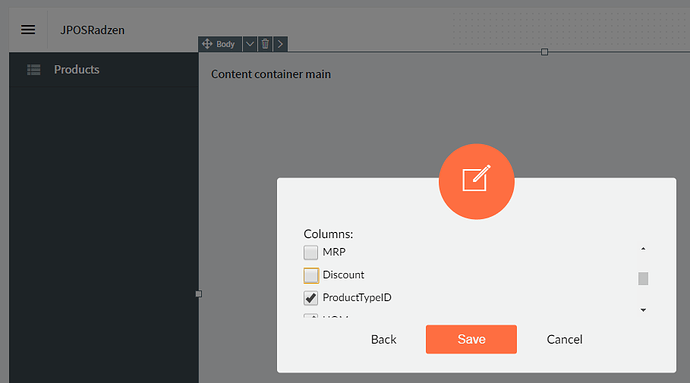Expand the Body component dropdown arrow
This screenshot has height=383, width=690.
click(x=250, y=44)
